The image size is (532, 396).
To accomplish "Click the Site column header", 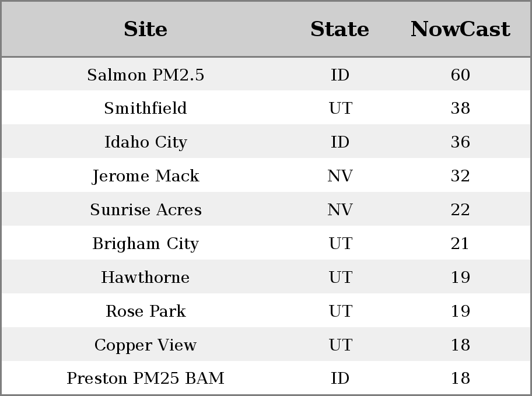I will coord(145,29).
